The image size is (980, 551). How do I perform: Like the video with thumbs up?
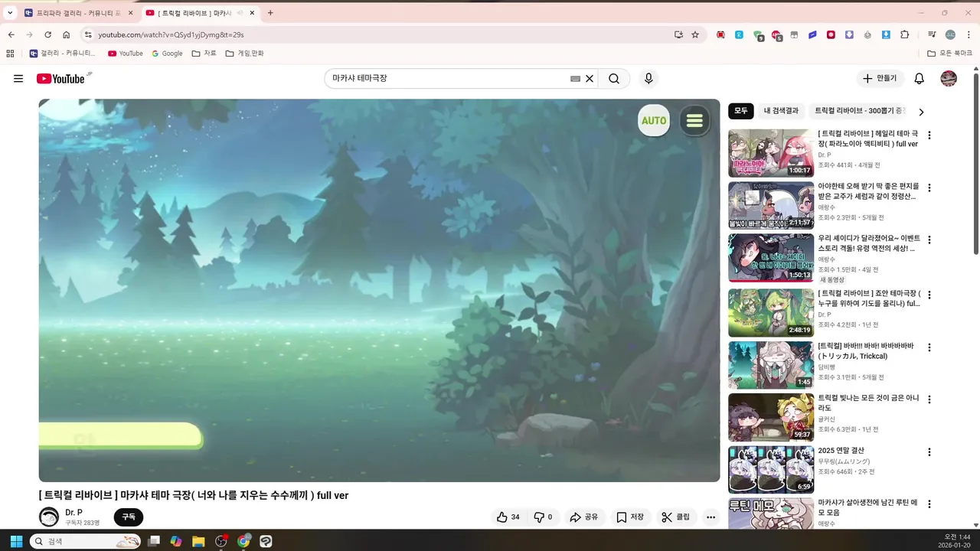[508, 517]
